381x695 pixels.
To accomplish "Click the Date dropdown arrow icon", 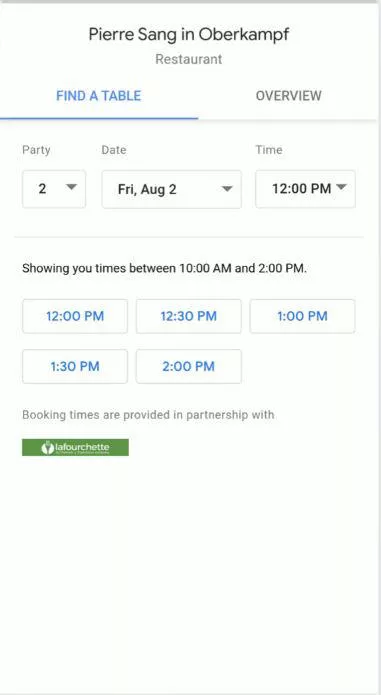I will coord(227,189).
